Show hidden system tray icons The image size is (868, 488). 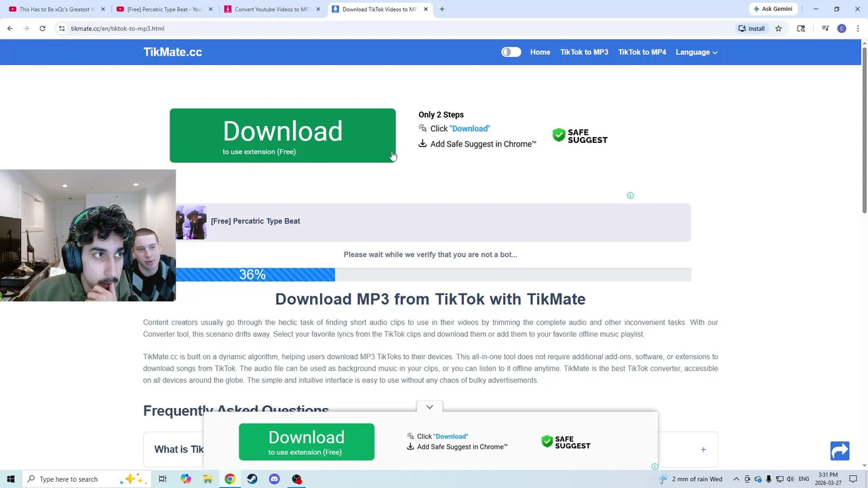[x=736, y=479]
